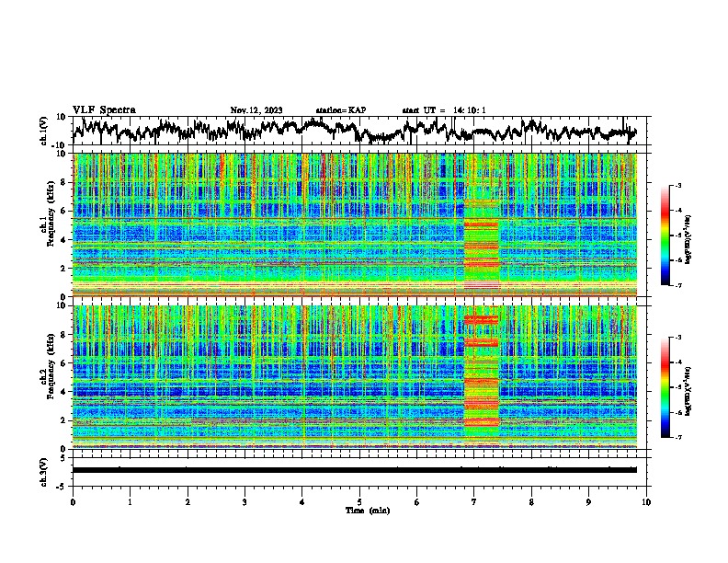Screen dimensions: 728x563
Task: Click the red burst in ch.1 spectrogram near 7 min
Action: (482, 244)
